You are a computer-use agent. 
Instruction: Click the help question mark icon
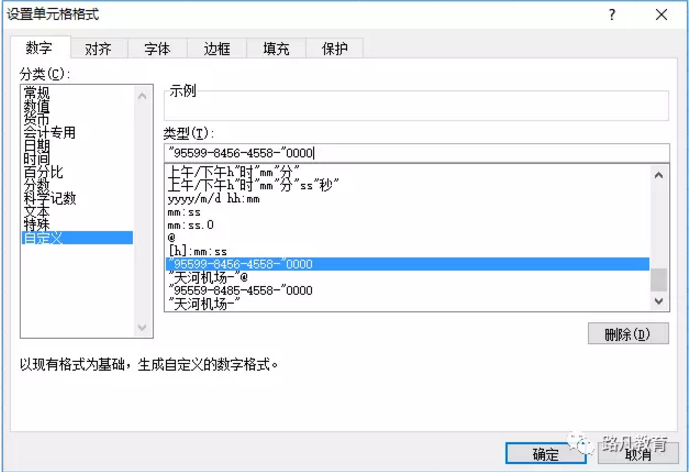(612, 15)
